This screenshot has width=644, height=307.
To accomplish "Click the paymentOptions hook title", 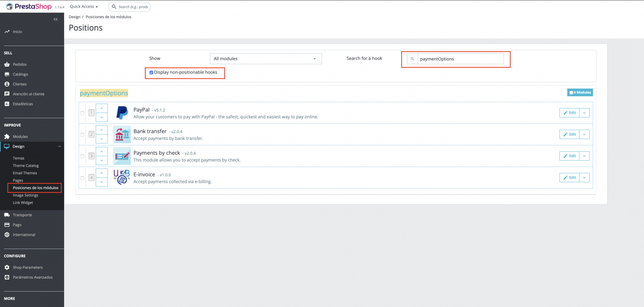I will 104,93.
